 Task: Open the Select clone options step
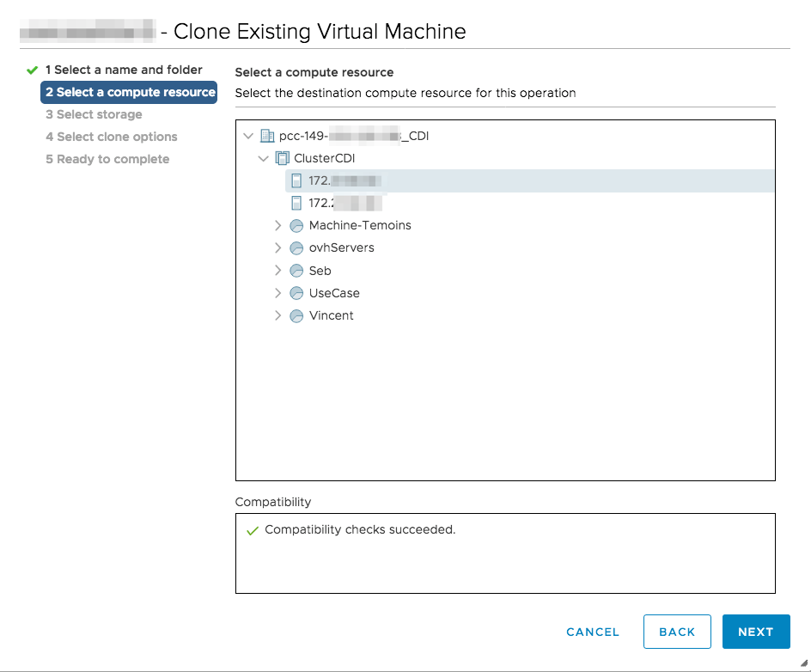[x=111, y=137]
